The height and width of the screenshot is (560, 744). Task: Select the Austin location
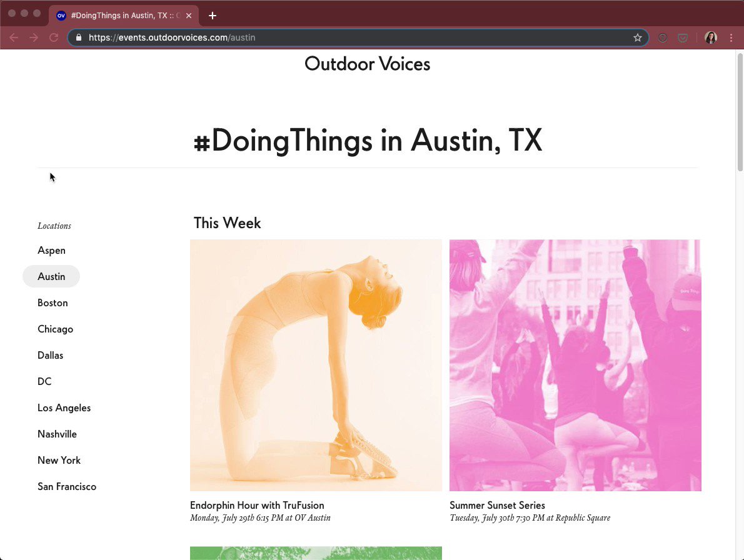point(51,276)
